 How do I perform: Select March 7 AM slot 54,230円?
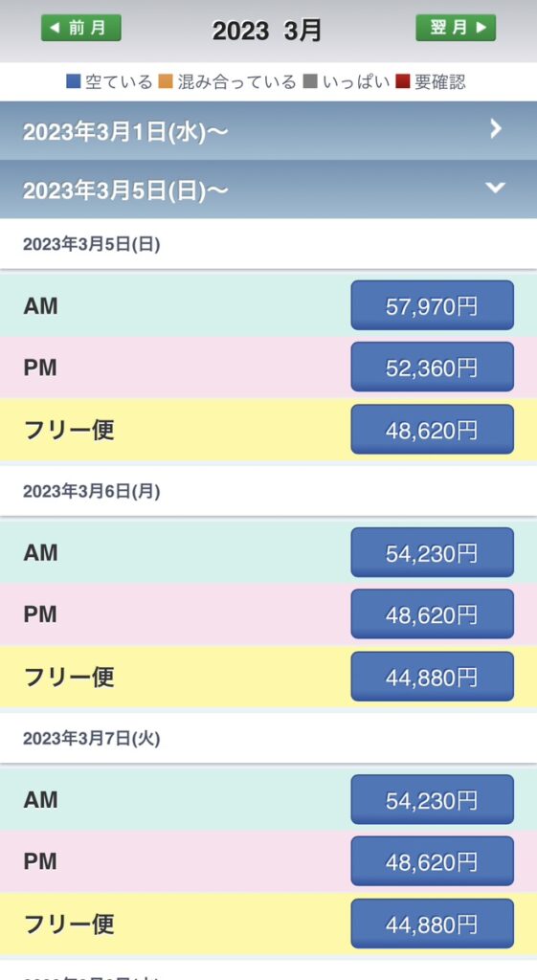432,799
